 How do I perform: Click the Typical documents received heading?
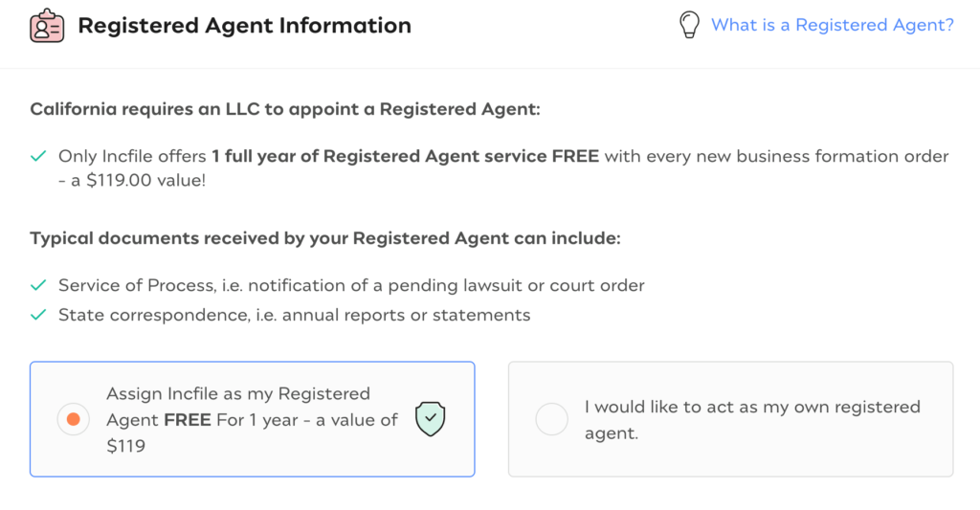pyautogui.click(x=325, y=238)
